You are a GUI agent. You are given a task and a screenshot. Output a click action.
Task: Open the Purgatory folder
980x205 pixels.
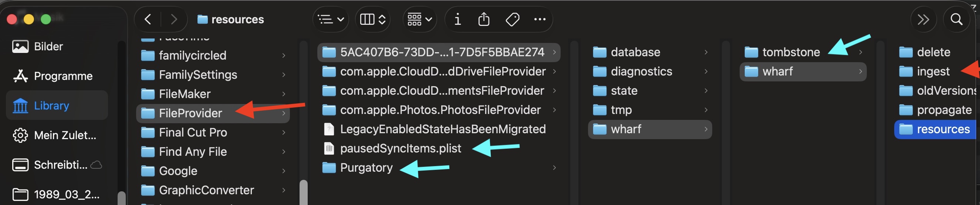coord(366,168)
